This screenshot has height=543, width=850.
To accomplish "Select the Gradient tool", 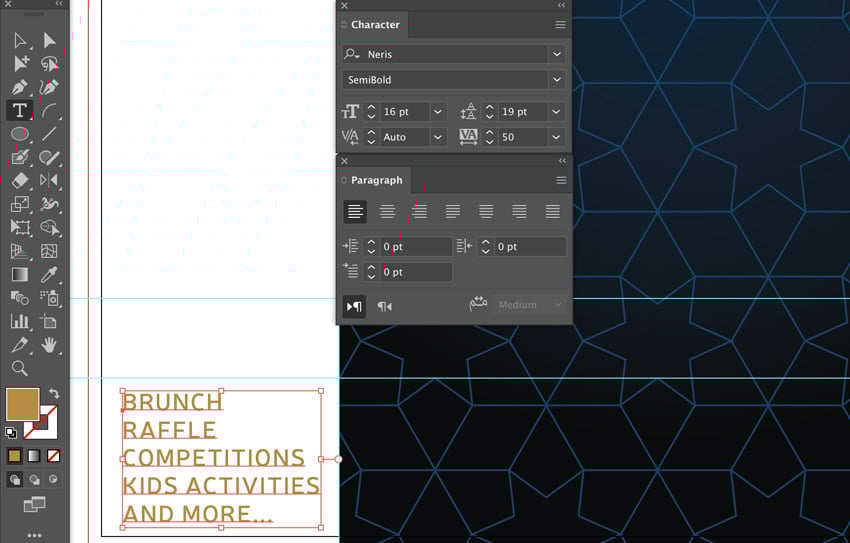I will 20,274.
